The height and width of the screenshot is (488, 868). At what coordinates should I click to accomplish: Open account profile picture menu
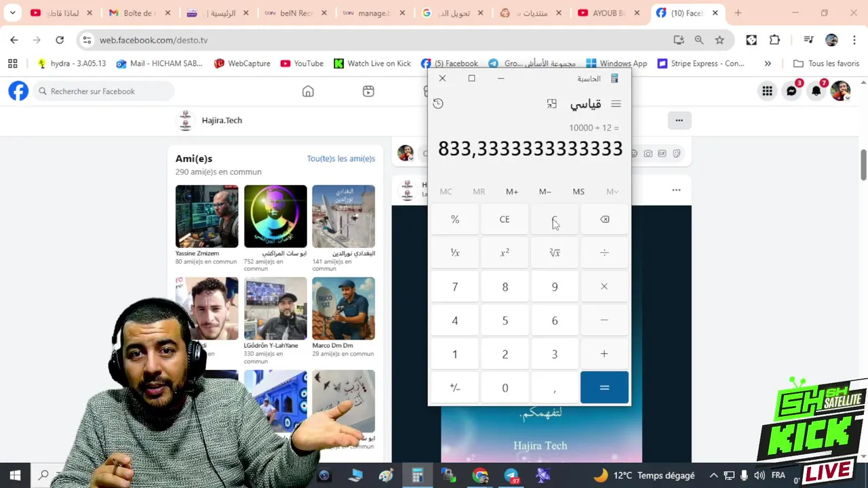[841, 91]
